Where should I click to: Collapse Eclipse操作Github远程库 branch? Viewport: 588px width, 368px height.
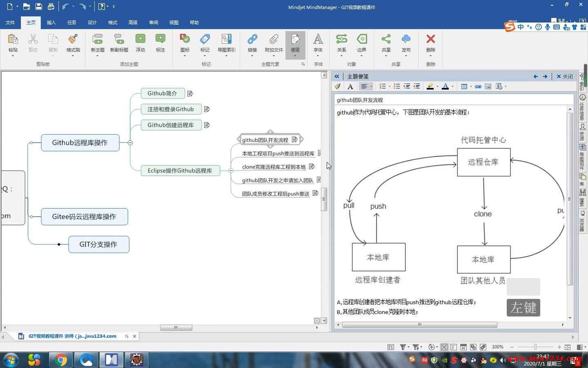[231, 171]
